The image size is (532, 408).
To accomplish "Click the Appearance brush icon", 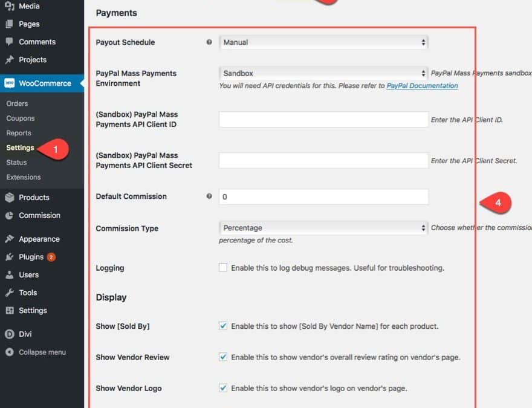I will click(10, 239).
